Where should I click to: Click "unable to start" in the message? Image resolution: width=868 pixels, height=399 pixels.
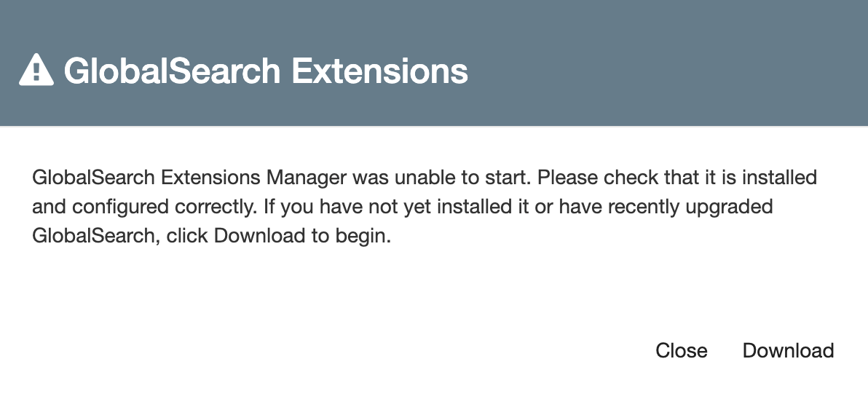point(465,177)
